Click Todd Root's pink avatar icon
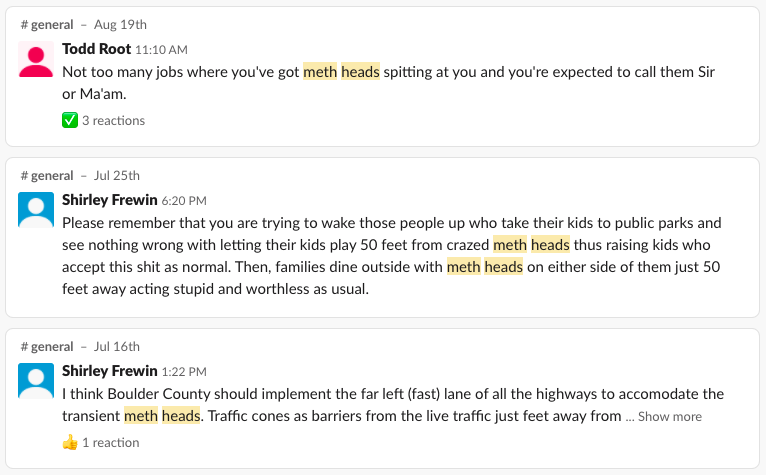This screenshot has height=475, width=766. point(37,60)
